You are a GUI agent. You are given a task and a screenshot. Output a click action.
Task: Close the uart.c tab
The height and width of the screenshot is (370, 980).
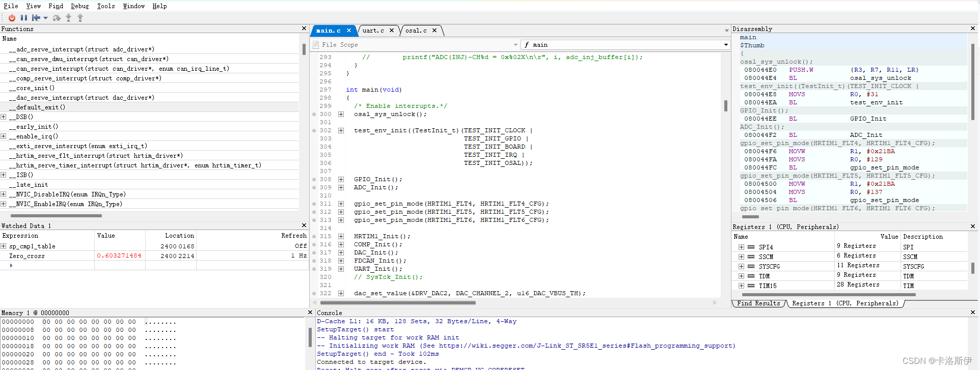392,31
